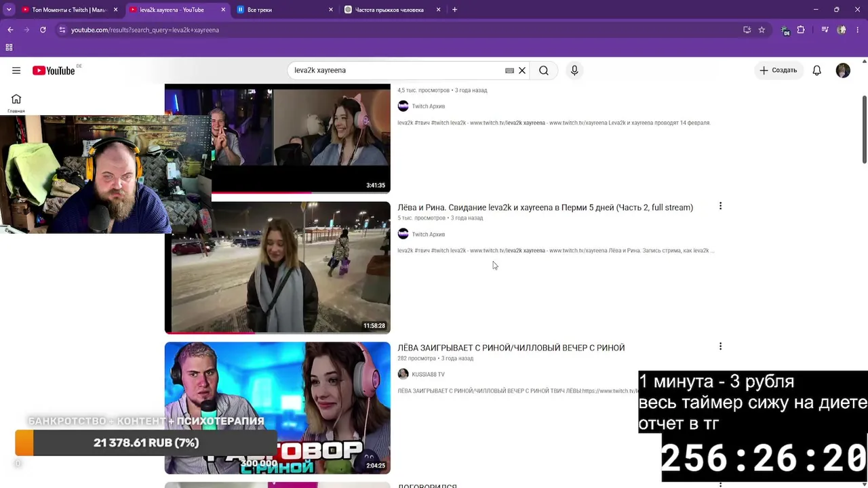868x488 pixels.
Task: Click the page vertical scrollbar thumb
Action: [x=865, y=129]
